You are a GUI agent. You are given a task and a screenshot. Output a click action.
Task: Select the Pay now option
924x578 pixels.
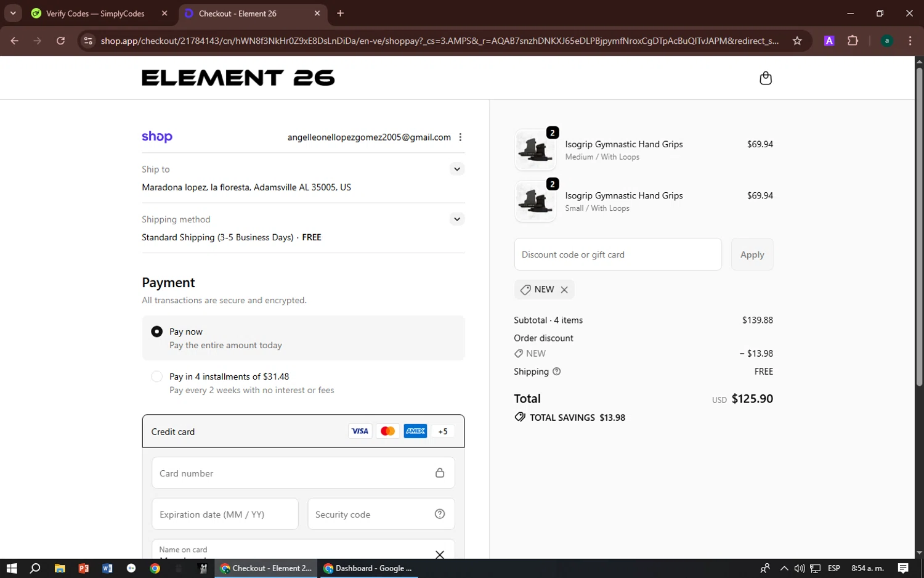[x=157, y=332]
